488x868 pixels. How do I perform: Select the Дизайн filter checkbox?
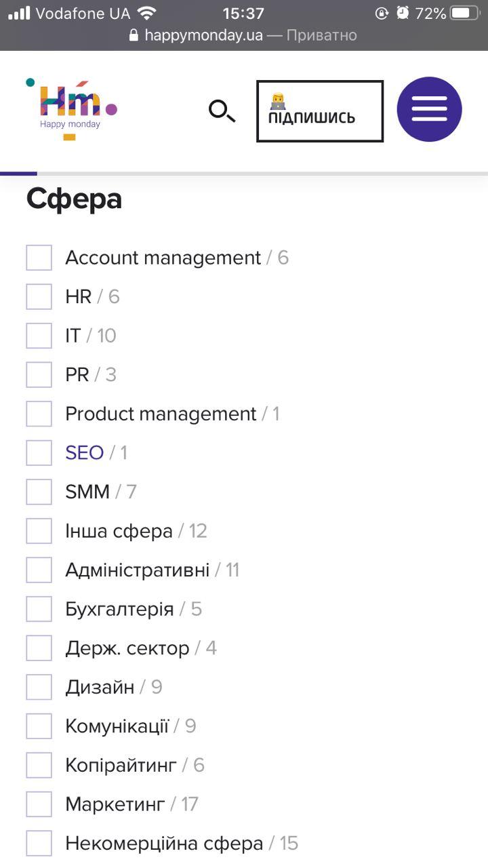(39, 686)
